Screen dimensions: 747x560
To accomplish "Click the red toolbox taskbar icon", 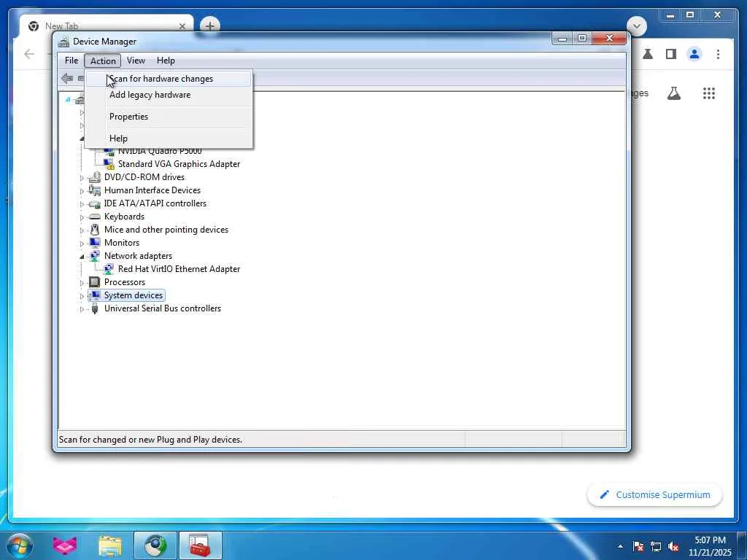I will click(200, 545).
